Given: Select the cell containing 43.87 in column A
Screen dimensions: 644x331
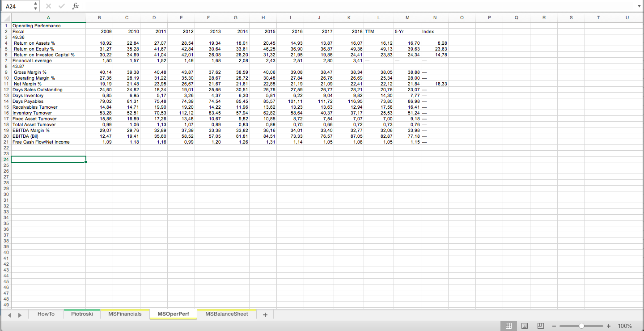Looking at the screenshot, I should (x=48, y=67).
